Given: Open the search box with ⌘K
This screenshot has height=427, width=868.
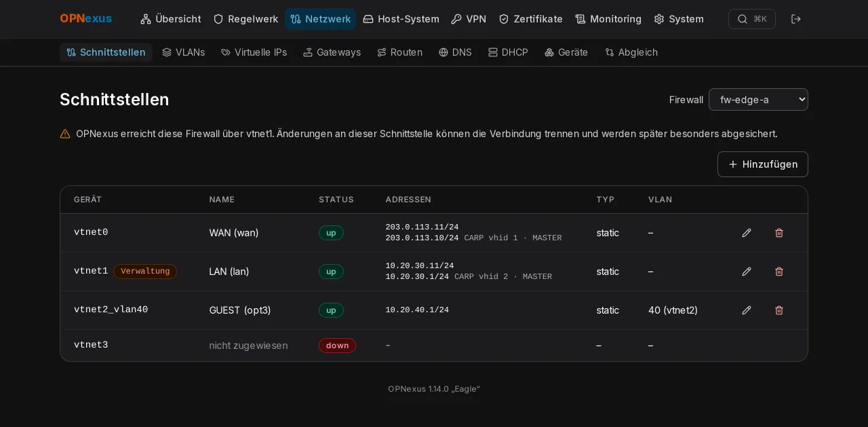Looking at the screenshot, I should pyautogui.click(x=751, y=19).
